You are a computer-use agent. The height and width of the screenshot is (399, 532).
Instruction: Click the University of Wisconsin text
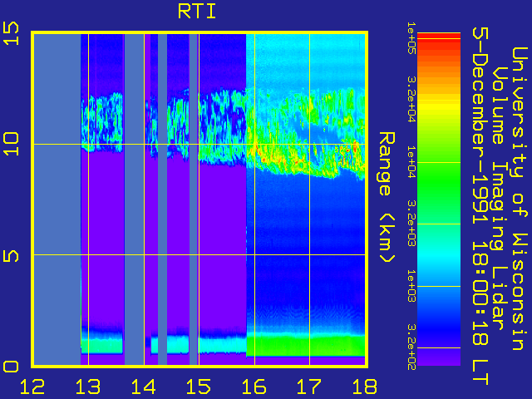[x=519, y=199]
